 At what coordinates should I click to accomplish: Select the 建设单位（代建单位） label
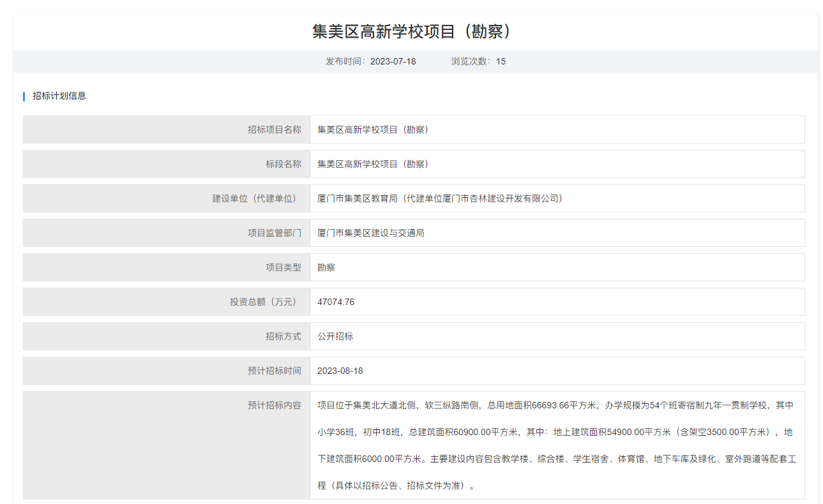(x=255, y=198)
